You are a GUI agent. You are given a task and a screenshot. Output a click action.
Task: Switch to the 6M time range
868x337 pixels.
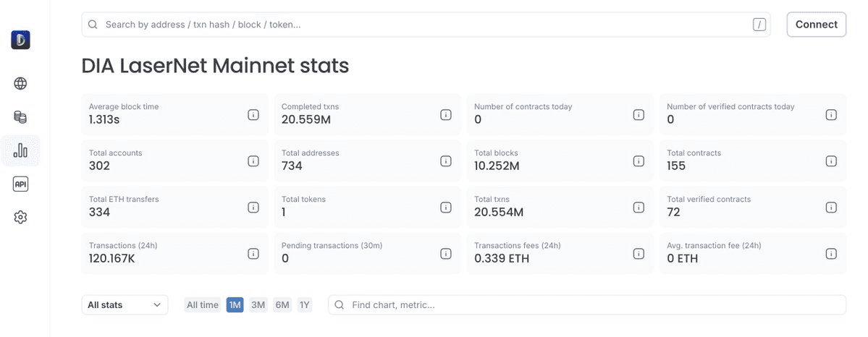click(x=282, y=305)
